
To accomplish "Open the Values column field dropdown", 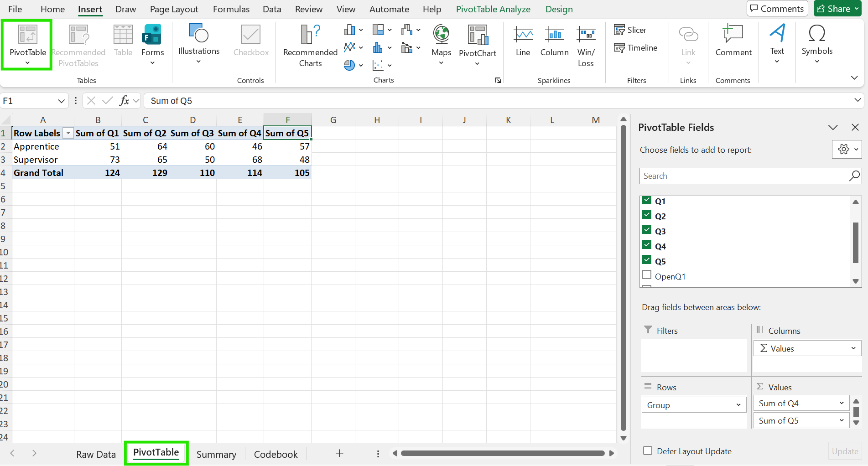I will point(853,348).
